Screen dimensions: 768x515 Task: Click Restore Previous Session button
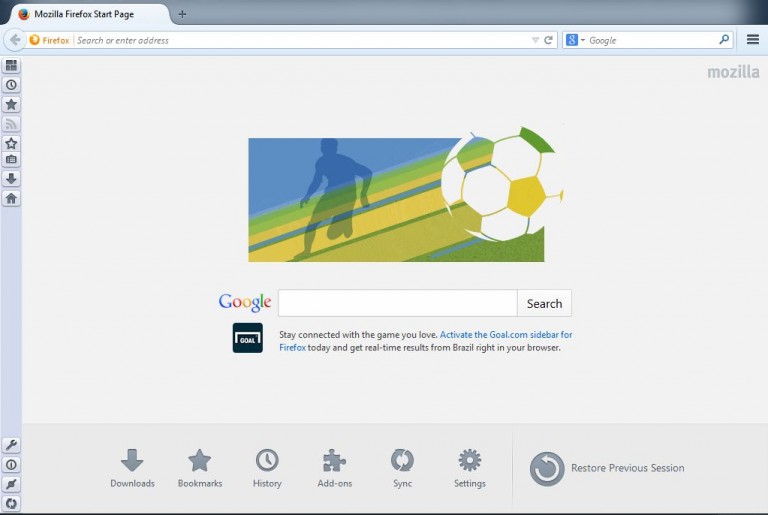[x=607, y=468]
